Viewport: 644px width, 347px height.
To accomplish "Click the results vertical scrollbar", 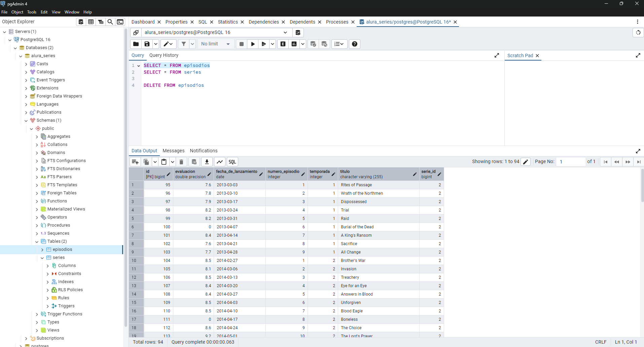I will tap(642, 185).
